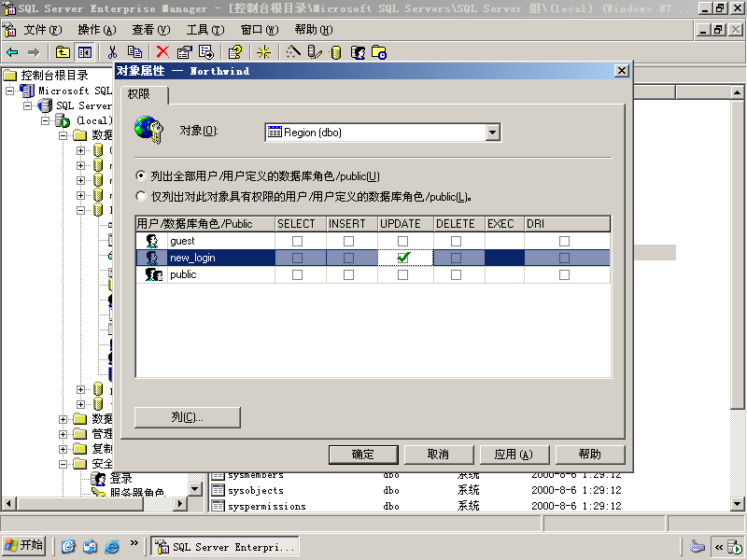The image size is (747, 560).
Task: Run the wizard wand icon
Action: click(293, 52)
